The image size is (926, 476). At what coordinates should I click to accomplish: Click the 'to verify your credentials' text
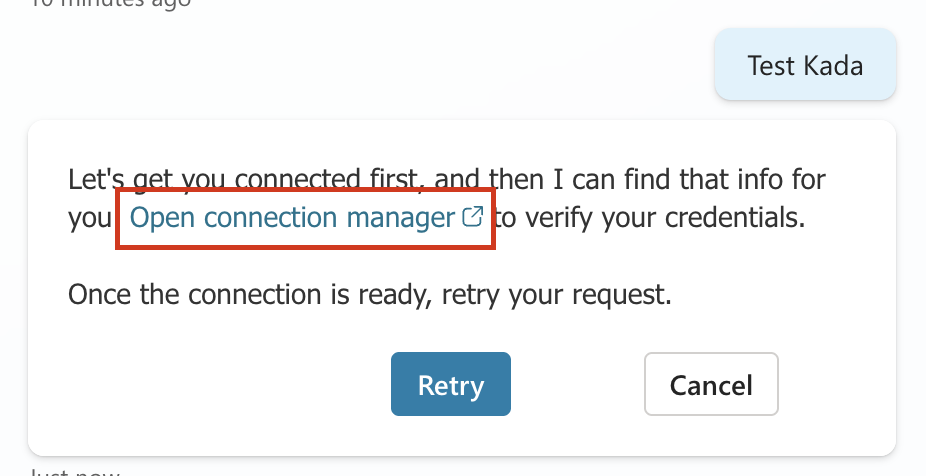point(652,218)
